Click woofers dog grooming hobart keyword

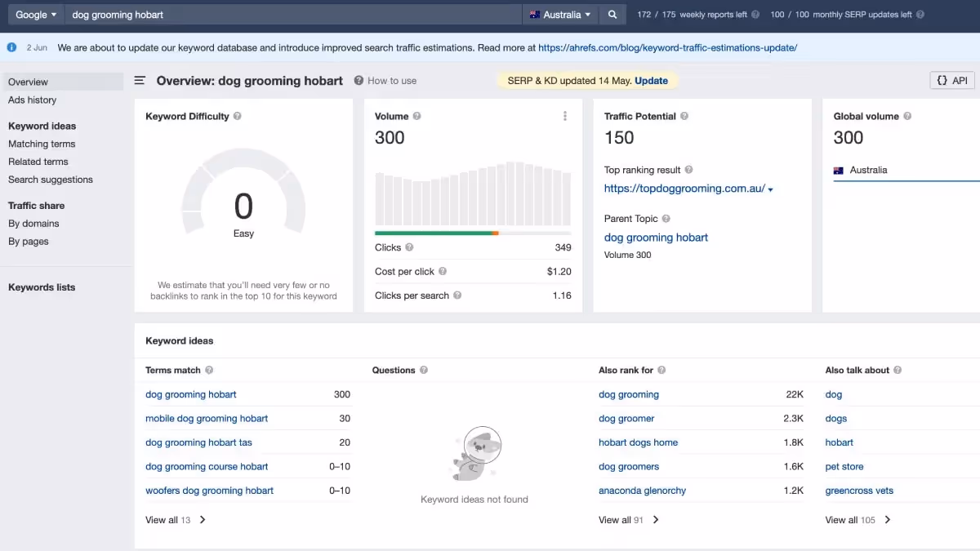[x=209, y=491]
